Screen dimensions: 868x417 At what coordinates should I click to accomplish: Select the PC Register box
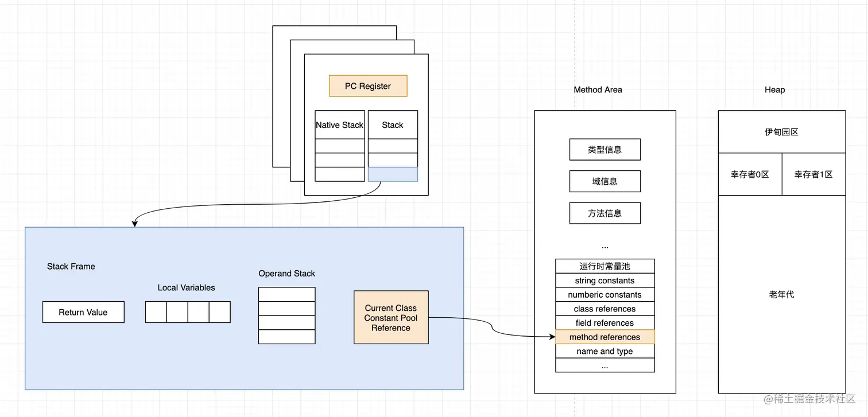pyautogui.click(x=368, y=86)
